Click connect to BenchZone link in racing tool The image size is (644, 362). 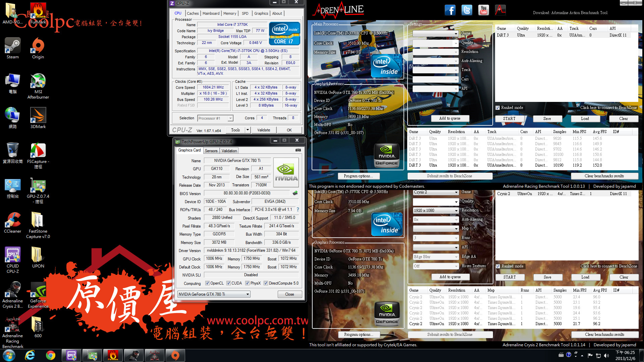tap(608, 108)
